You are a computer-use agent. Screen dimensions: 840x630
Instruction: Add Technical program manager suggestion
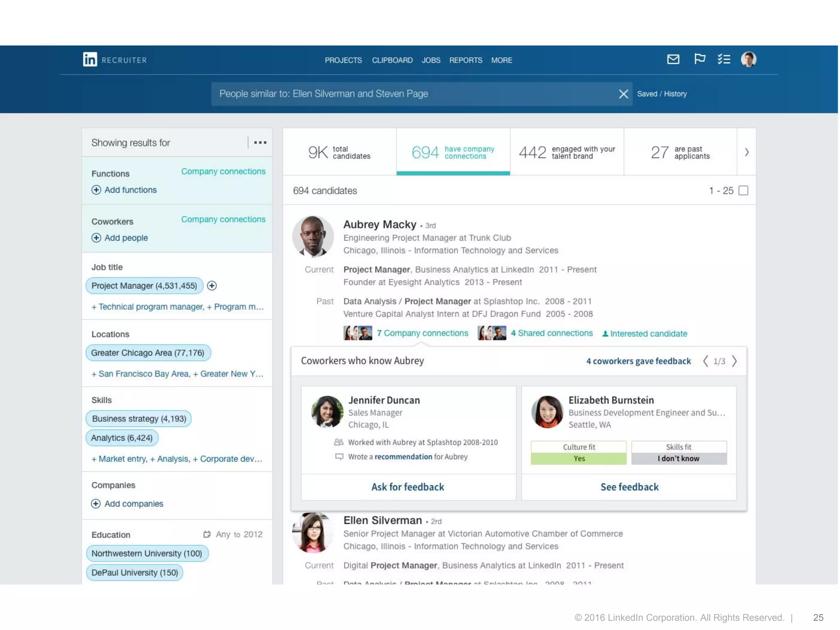pyautogui.click(x=148, y=307)
